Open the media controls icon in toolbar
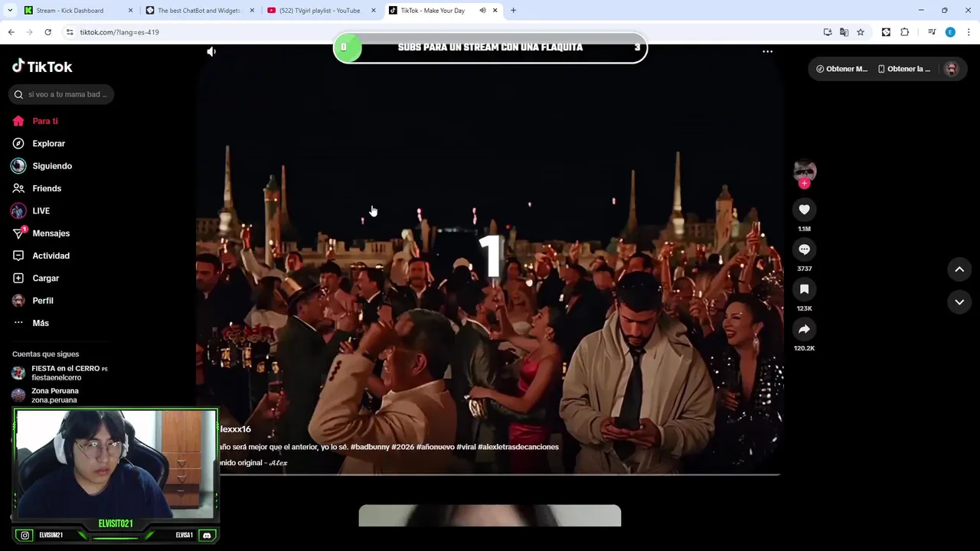The width and height of the screenshot is (980, 551). coord(932,32)
